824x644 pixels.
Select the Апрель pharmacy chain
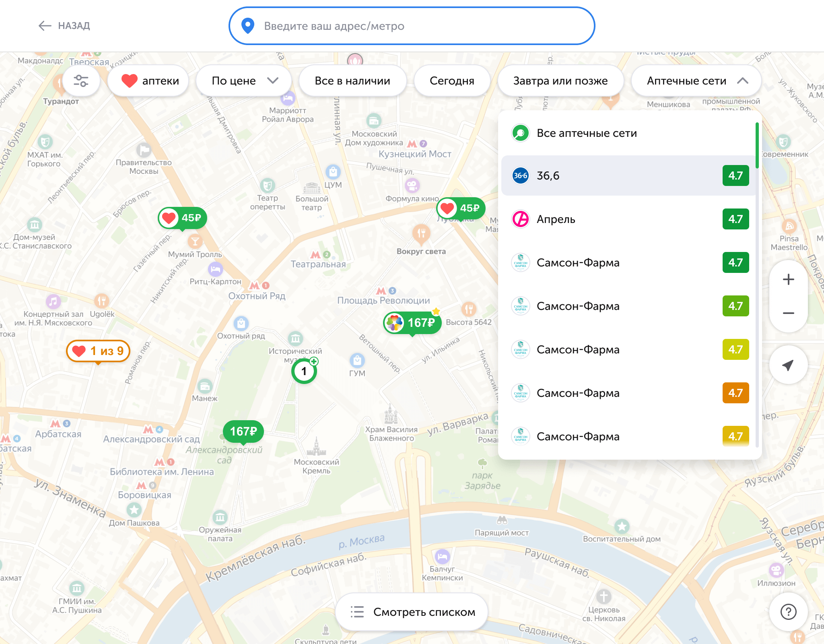[x=628, y=219]
